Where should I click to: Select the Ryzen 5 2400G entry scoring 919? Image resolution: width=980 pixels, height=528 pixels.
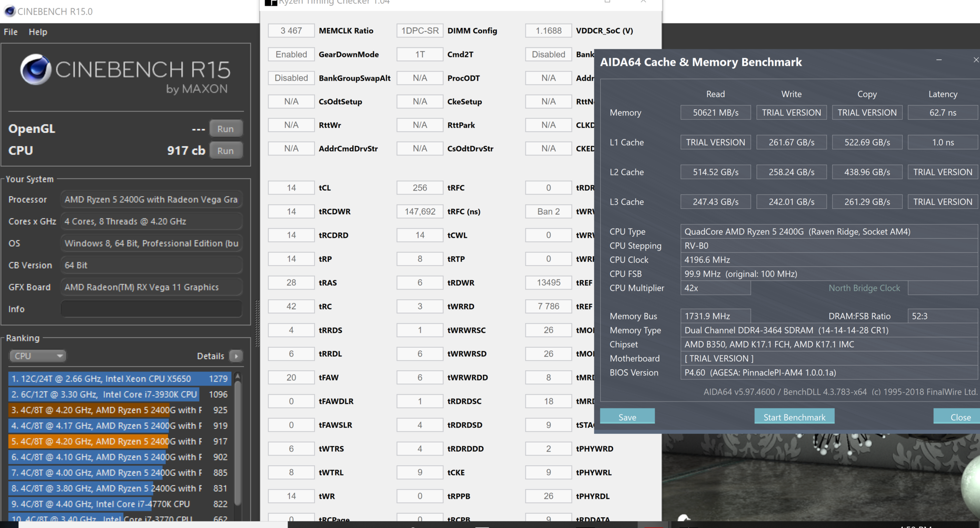click(x=120, y=426)
